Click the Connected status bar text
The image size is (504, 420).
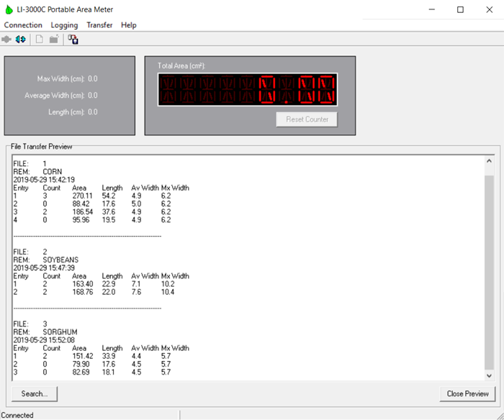[x=17, y=415]
